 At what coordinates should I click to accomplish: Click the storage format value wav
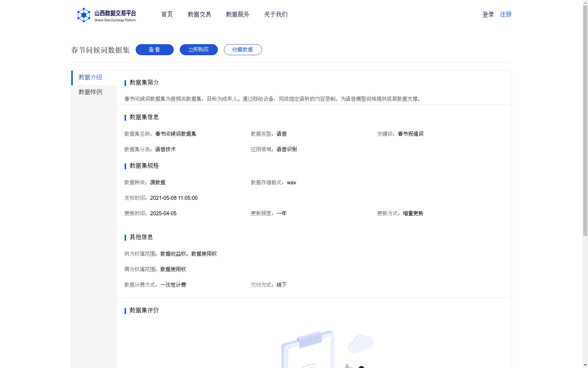pyautogui.click(x=291, y=183)
